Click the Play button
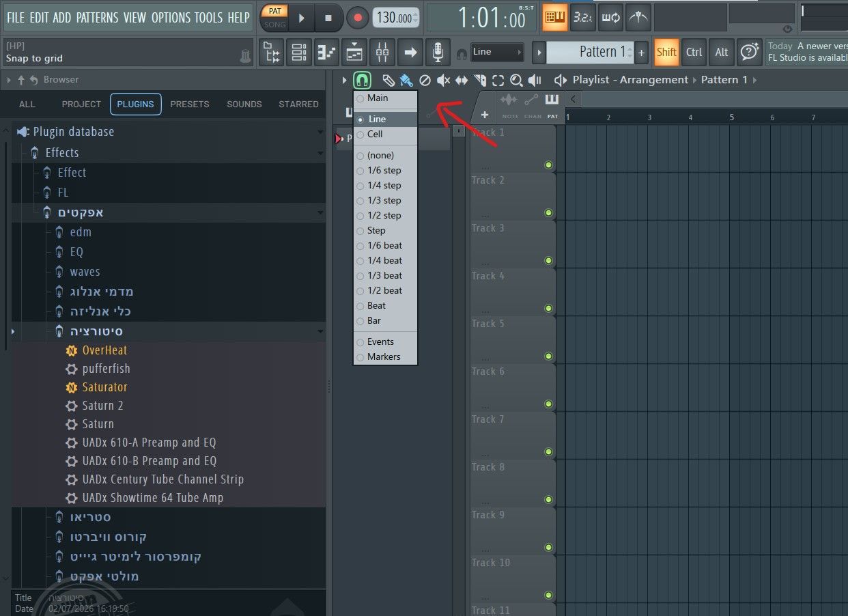 (301, 18)
